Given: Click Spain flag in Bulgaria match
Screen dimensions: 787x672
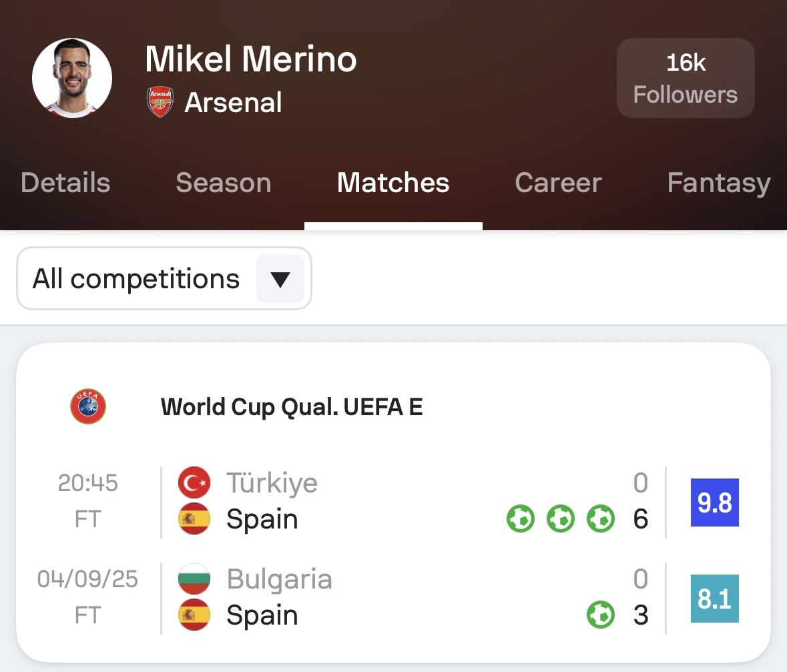Looking at the screenshot, I should (x=194, y=615).
